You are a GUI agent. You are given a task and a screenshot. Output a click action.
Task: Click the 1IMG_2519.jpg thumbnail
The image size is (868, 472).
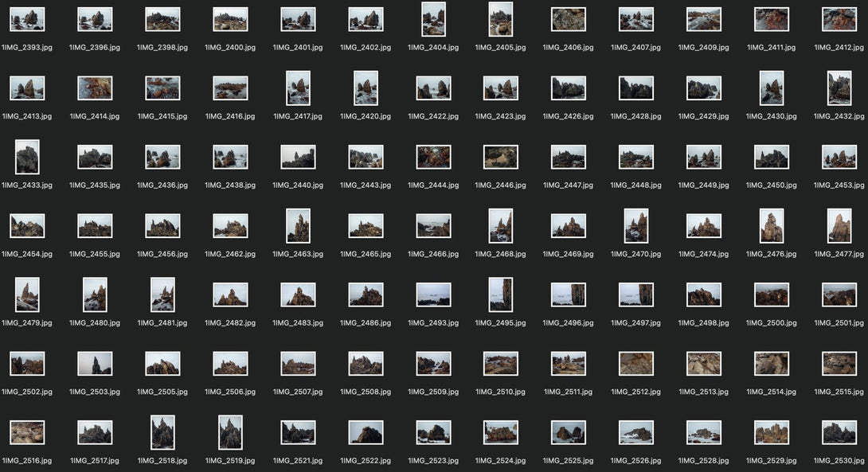click(230, 433)
